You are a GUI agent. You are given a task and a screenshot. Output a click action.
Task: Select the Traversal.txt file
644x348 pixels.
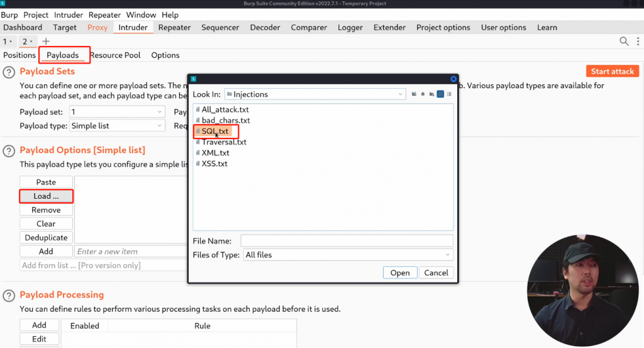pyautogui.click(x=224, y=142)
